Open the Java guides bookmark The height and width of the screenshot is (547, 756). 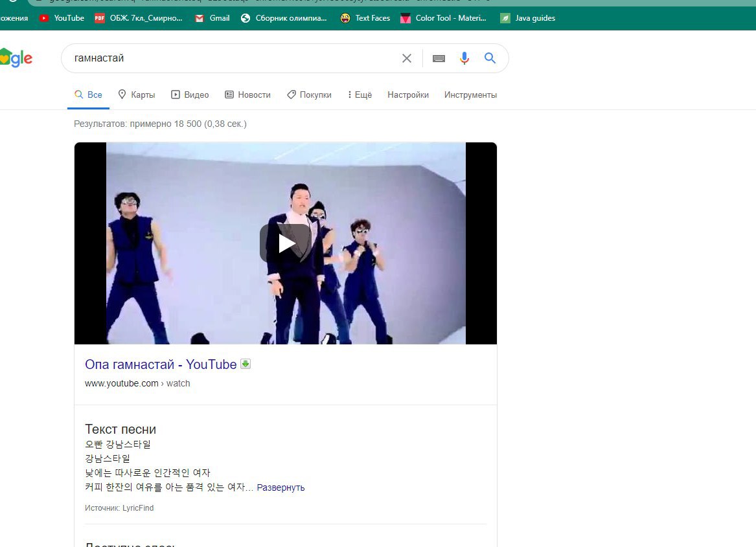(x=527, y=18)
